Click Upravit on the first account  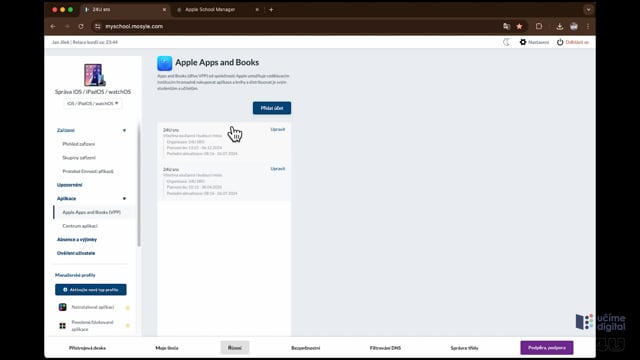tap(278, 129)
